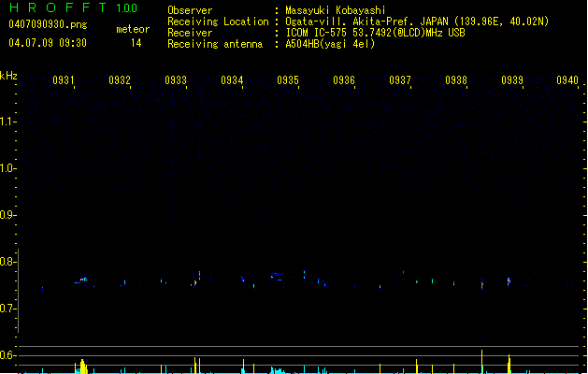The width and height of the screenshot is (588, 374).
Task: Click the kHz axis unit label
Action: pos(8,76)
